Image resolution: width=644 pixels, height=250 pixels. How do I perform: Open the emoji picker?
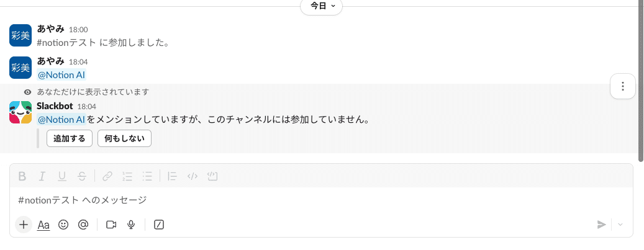tap(63, 225)
